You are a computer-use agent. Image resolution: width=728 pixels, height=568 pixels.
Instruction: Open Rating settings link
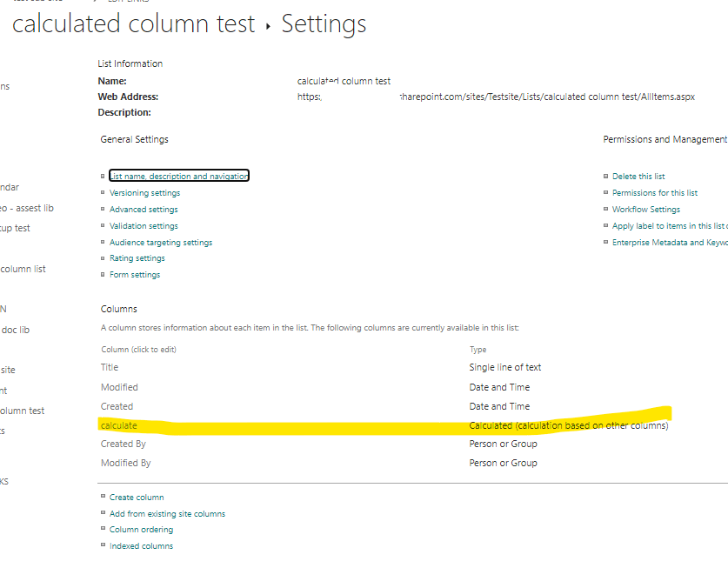tap(137, 258)
